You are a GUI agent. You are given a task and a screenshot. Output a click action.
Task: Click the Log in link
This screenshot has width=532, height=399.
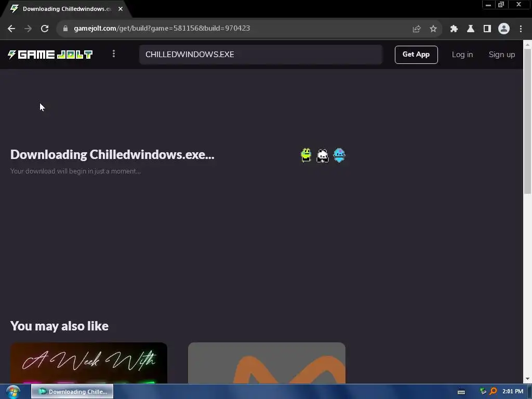(x=462, y=55)
